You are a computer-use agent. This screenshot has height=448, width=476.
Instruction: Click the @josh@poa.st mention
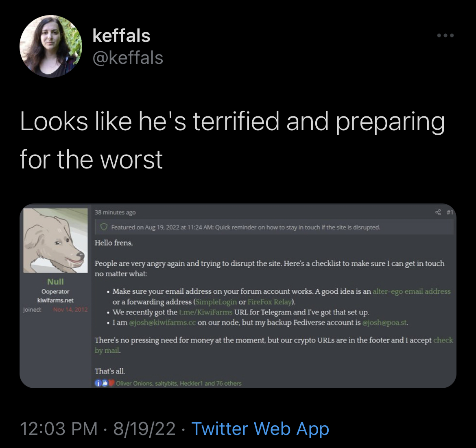click(x=384, y=322)
